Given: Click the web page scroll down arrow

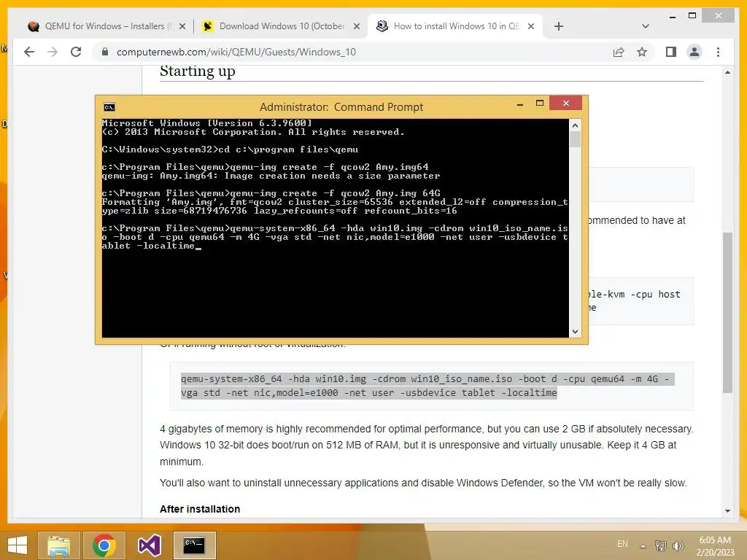Looking at the screenshot, I should pyautogui.click(x=727, y=511).
